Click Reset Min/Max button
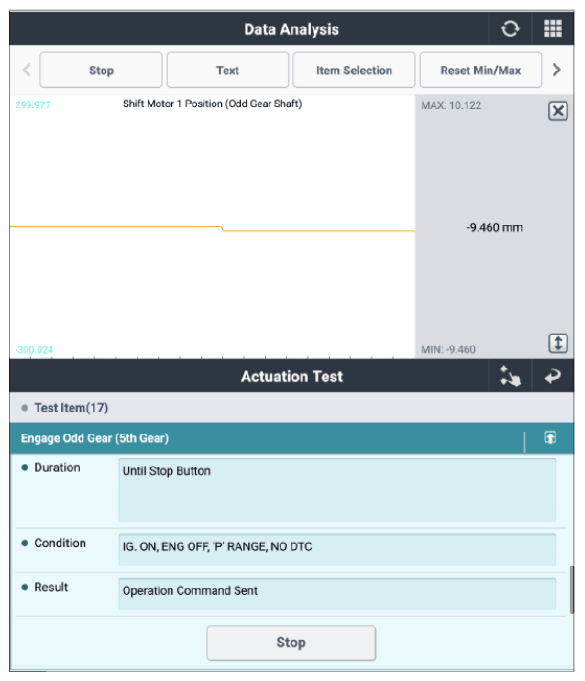Image resolution: width=585 pixels, height=681 pixels. point(480,70)
